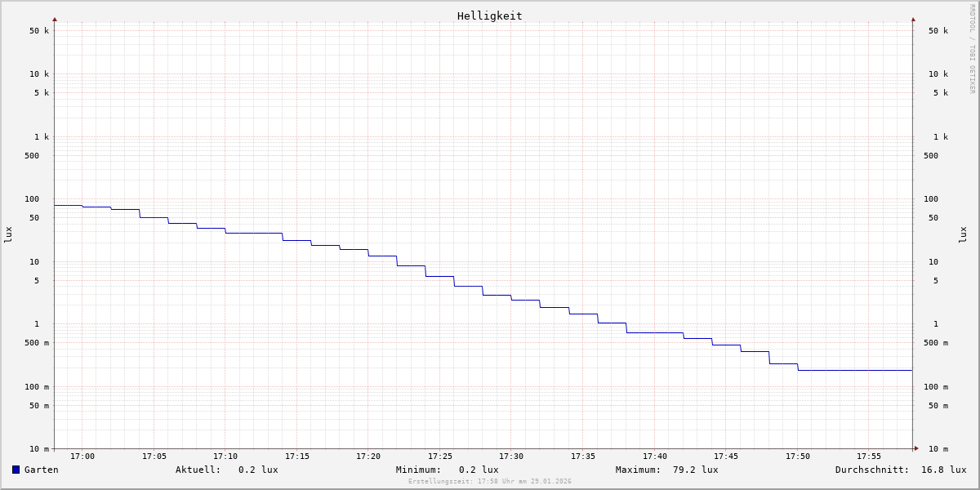Click the 10 m label on right axis

tap(938, 449)
